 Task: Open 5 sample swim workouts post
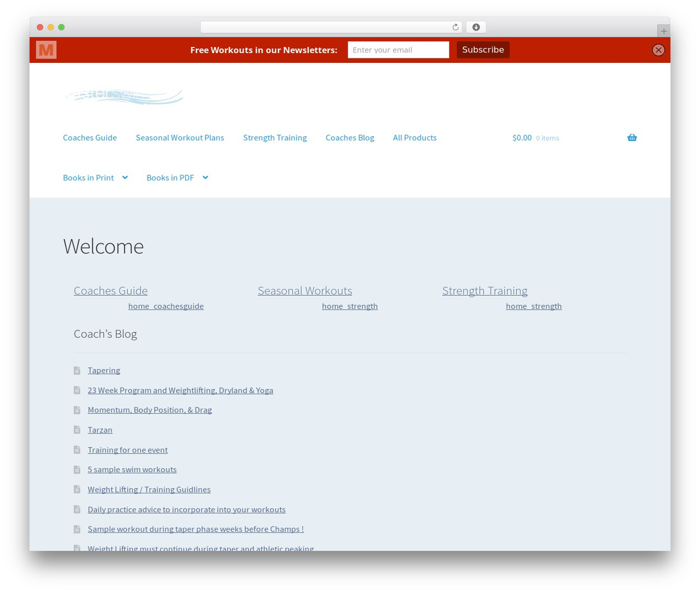[132, 469]
